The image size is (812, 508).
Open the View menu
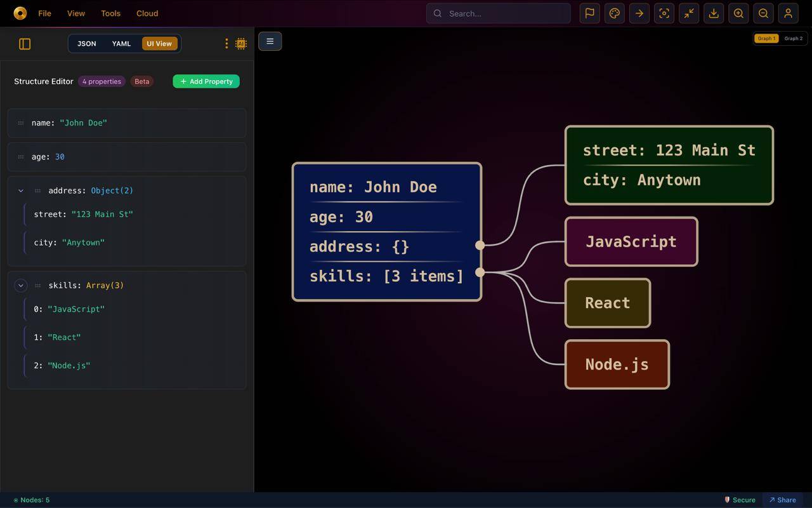pos(76,13)
